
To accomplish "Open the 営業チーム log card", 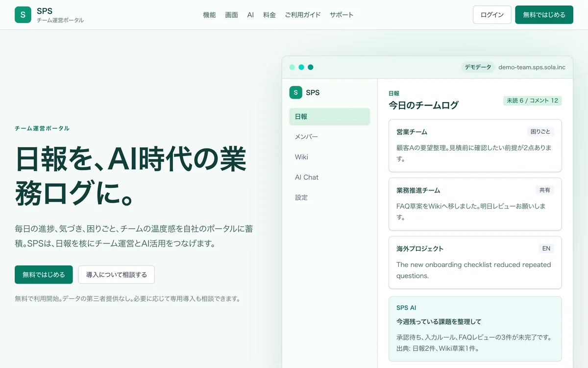I will [x=475, y=146].
